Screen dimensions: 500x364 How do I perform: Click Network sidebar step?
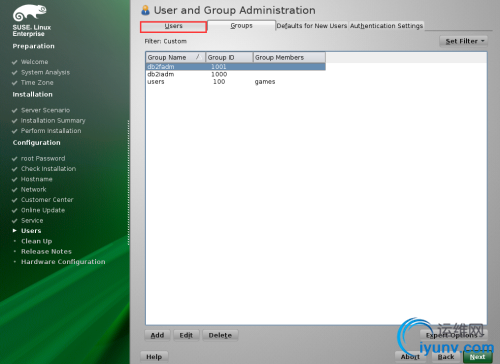tap(34, 189)
